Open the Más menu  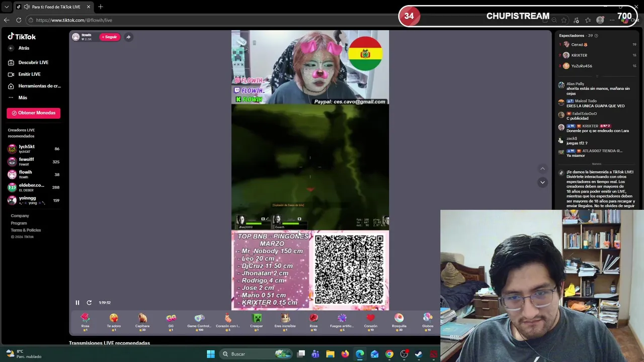pyautogui.click(x=18, y=98)
